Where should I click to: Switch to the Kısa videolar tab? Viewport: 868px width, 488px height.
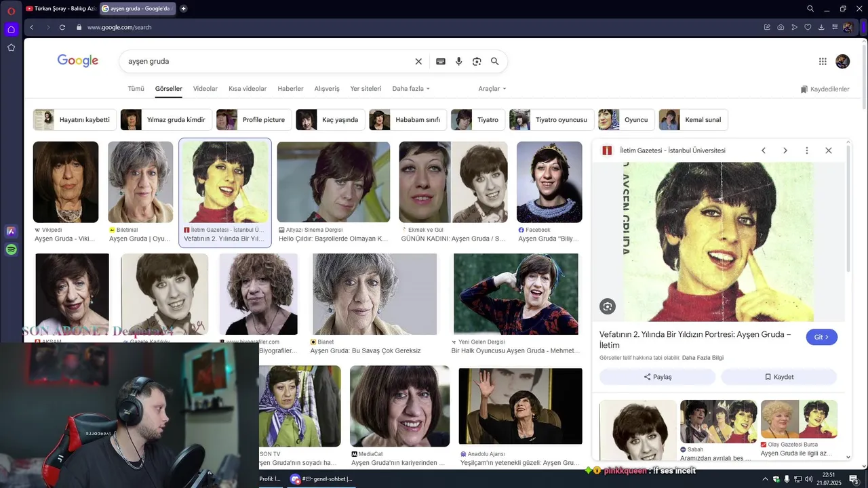point(248,89)
